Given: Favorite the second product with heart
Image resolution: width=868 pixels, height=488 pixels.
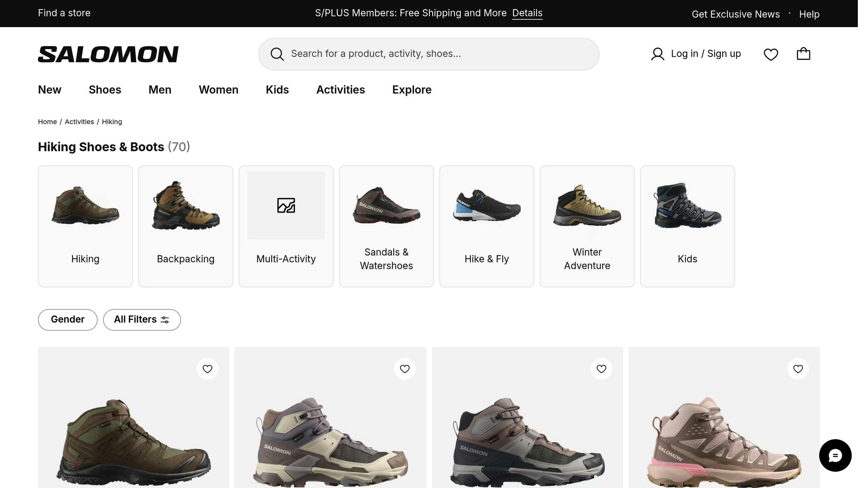Looking at the screenshot, I should 405,369.
